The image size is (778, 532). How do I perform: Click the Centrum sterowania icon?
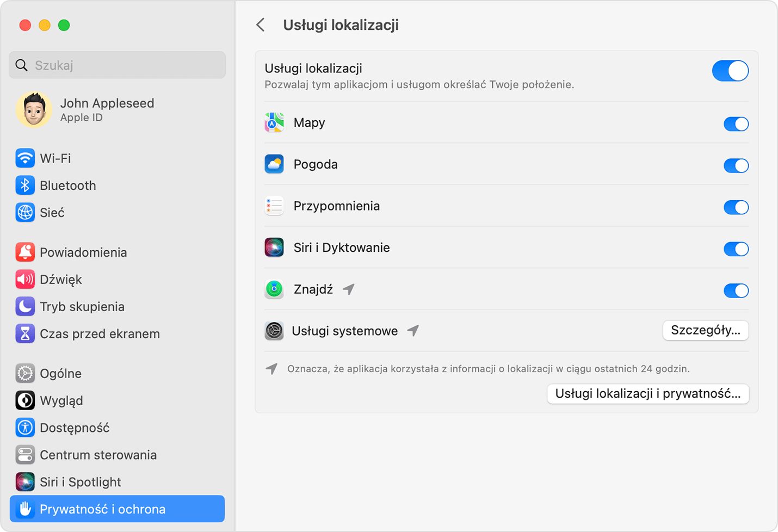click(x=25, y=455)
